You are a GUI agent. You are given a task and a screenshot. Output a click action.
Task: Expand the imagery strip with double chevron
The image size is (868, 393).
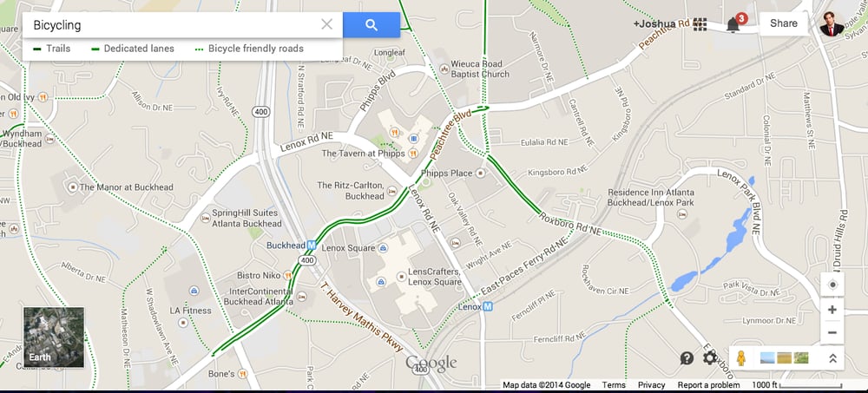(832, 358)
